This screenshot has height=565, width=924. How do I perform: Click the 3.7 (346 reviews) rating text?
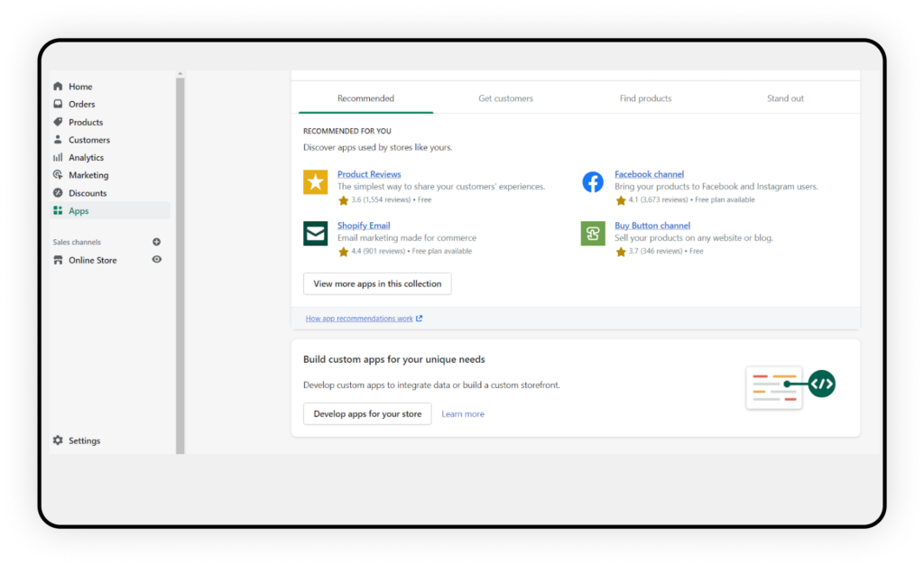point(655,251)
